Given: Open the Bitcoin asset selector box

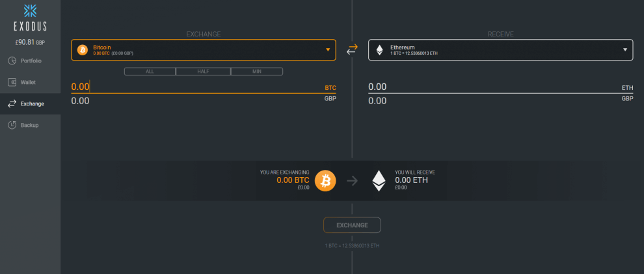Looking at the screenshot, I should [204, 49].
